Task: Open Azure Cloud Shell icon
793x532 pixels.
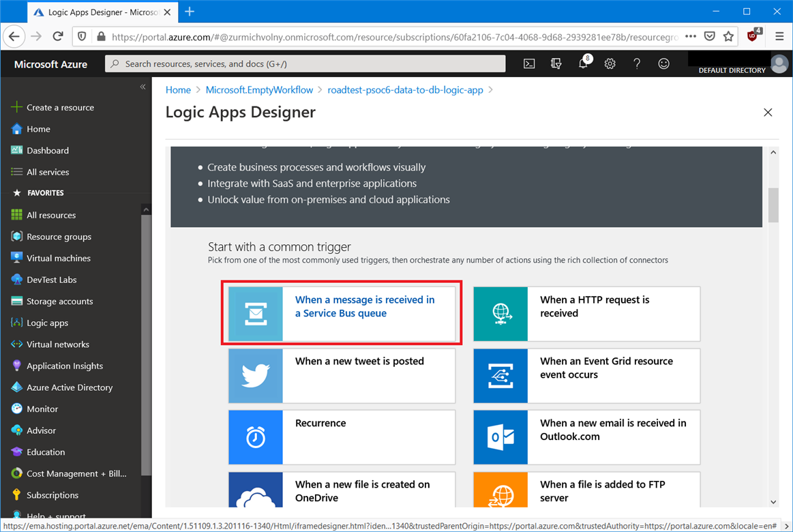Action: [529, 63]
